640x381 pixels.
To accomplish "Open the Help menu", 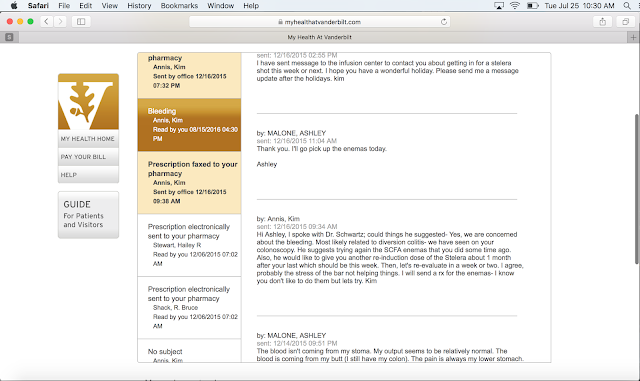I will (x=251, y=6).
